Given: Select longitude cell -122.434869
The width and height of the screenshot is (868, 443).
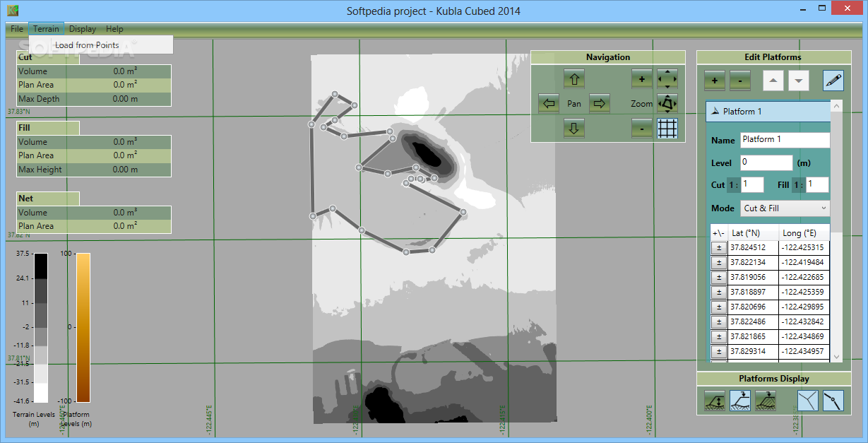Looking at the screenshot, I should pos(804,337).
